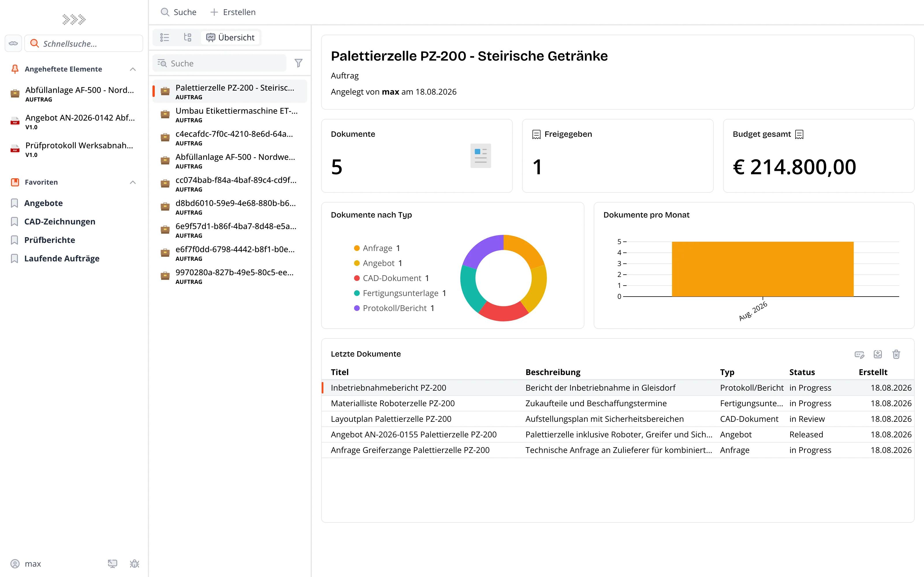
Task: Click edit fields icon in Letzte Dokumente
Action: click(x=860, y=355)
